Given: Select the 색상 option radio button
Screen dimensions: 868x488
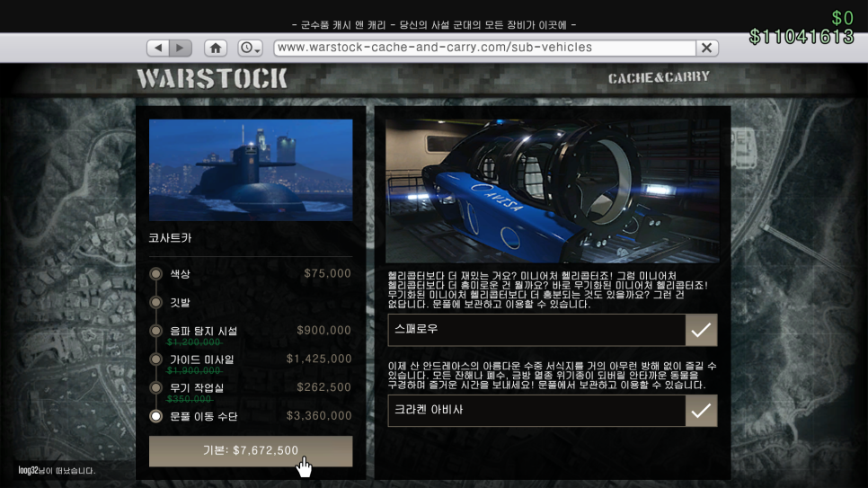Looking at the screenshot, I should point(156,273).
